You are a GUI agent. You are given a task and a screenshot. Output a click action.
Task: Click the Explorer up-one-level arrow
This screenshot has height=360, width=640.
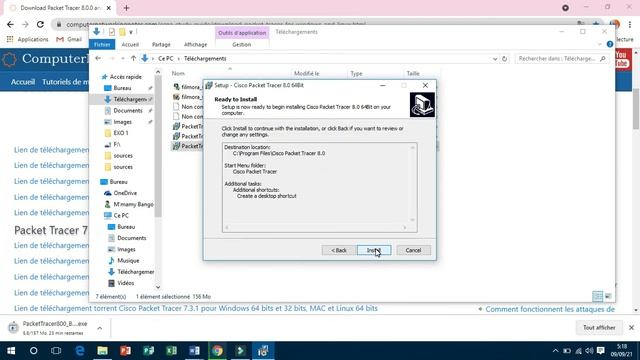pos(133,59)
